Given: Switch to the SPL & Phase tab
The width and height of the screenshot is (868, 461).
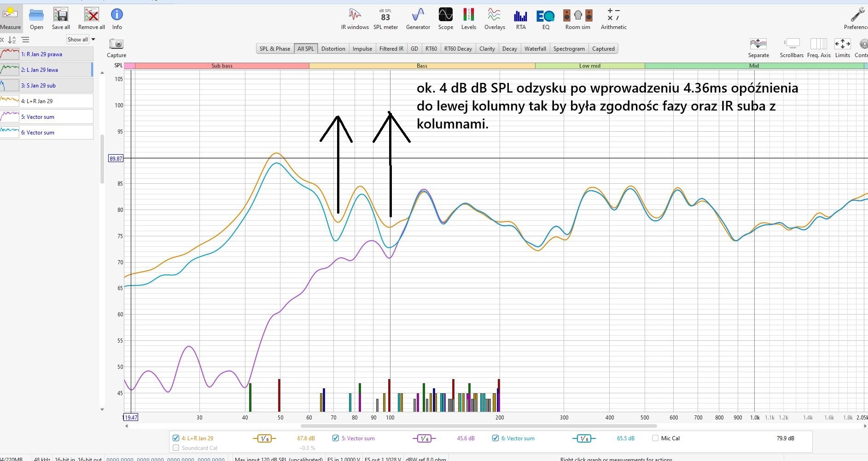Looking at the screenshot, I should (x=274, y=49).
